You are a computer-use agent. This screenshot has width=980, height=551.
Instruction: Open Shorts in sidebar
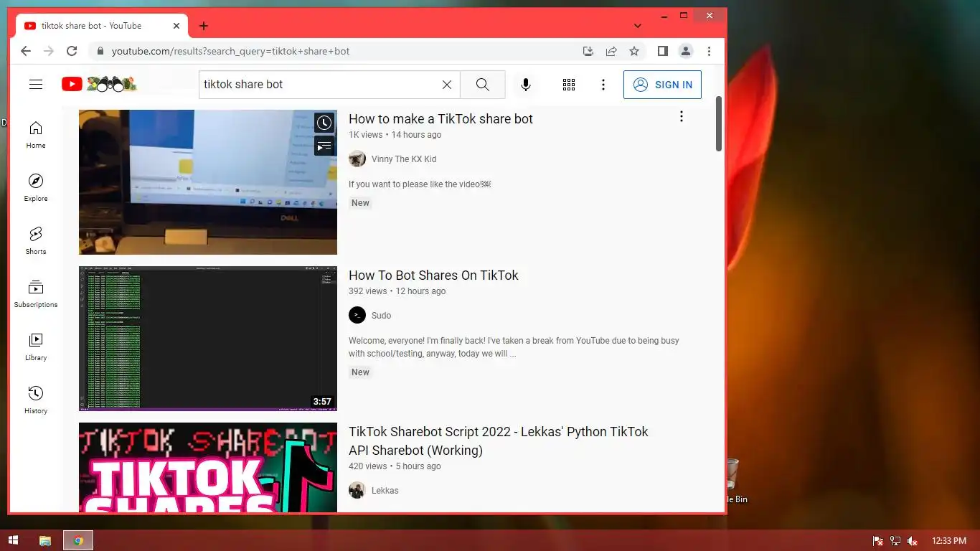(x=36, y=241)
